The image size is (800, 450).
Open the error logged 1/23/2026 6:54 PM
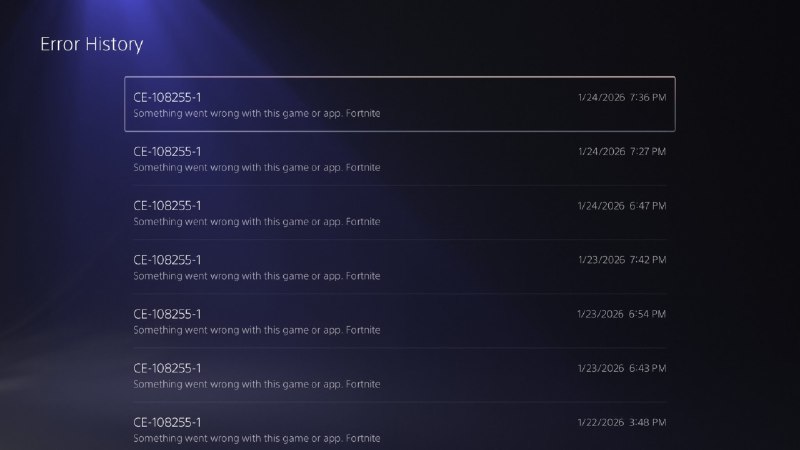399,321
